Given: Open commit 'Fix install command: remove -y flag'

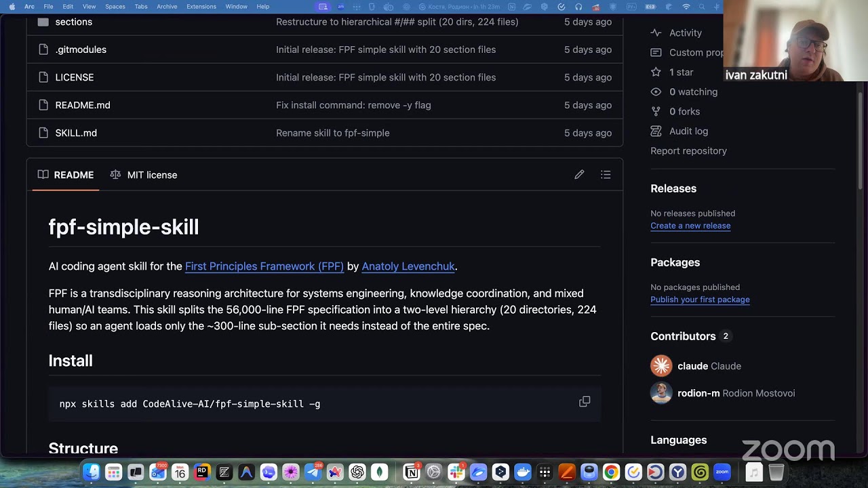Looking at the screenshot, I should tap(353, 105).
